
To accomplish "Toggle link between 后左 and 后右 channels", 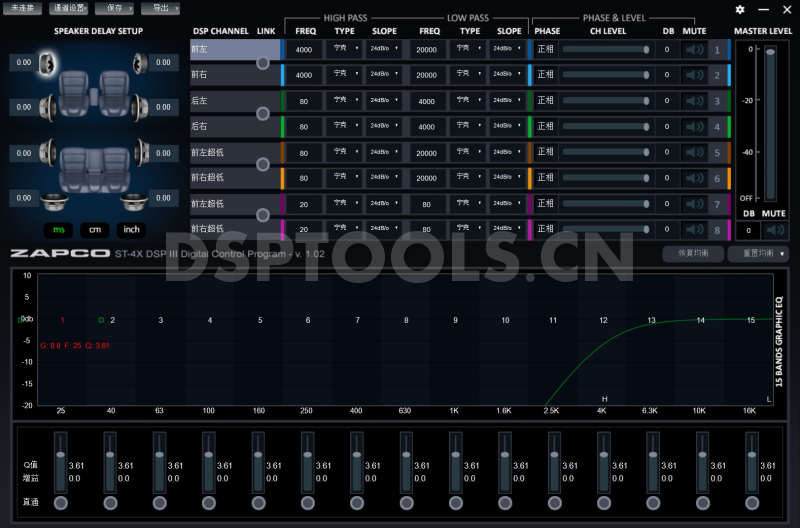I will tap(263, 114).
